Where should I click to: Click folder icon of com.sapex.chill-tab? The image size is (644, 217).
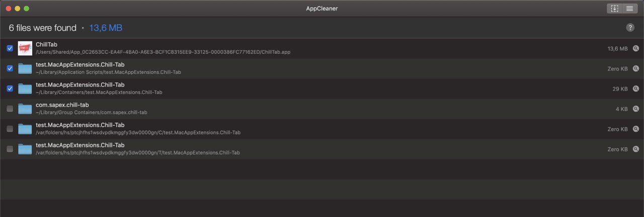[25, 109]
